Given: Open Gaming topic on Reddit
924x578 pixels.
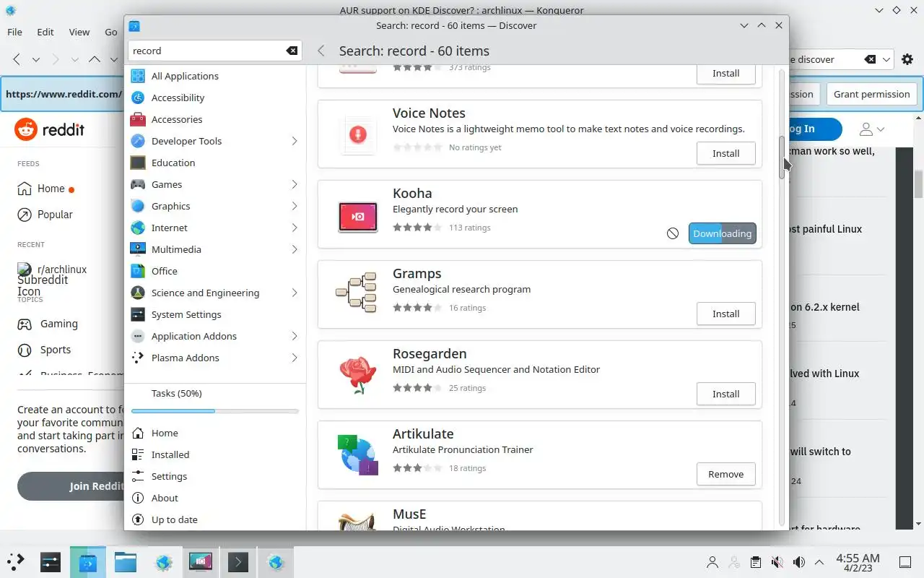Looking at the screenshot, I should (48, 324).
